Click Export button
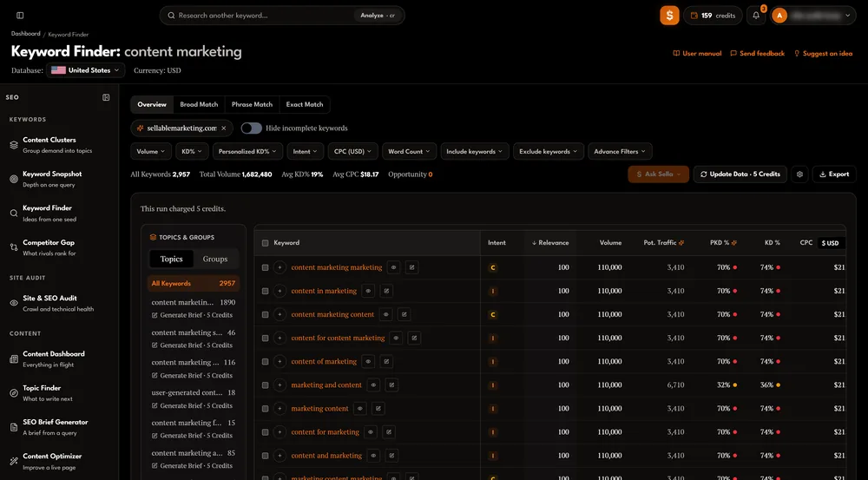This screenshot has width=868, height=480. [834, 174]
